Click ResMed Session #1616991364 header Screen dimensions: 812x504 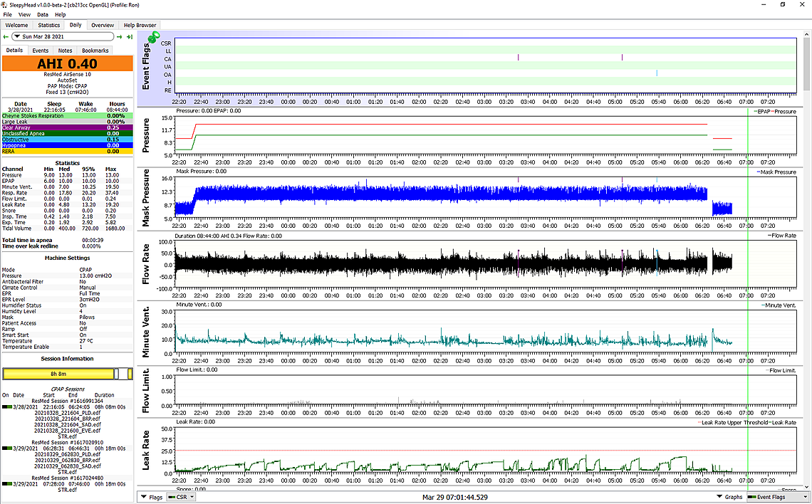(68, 401)
